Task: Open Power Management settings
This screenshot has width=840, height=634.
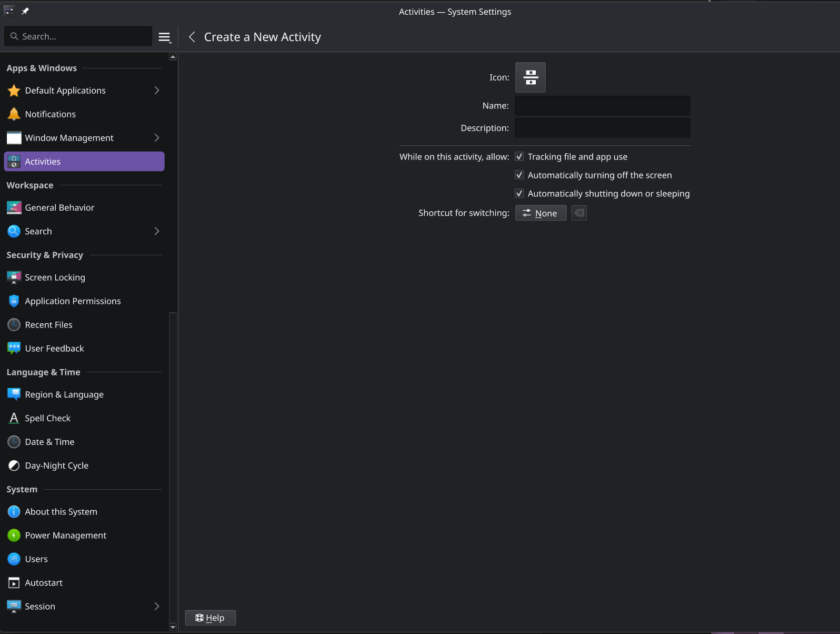Action: tap(65, 536)
